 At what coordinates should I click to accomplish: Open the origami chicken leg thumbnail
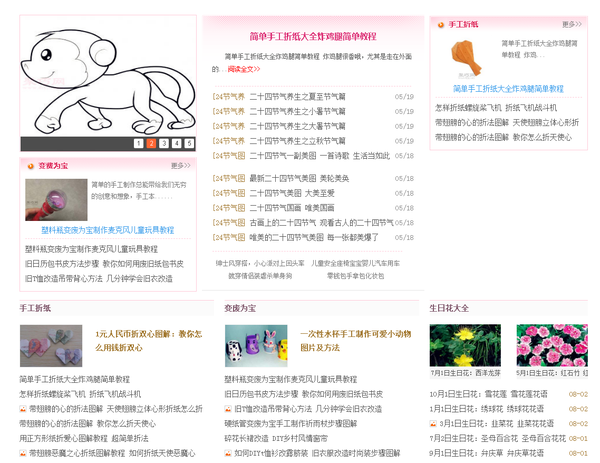[466, 58]
